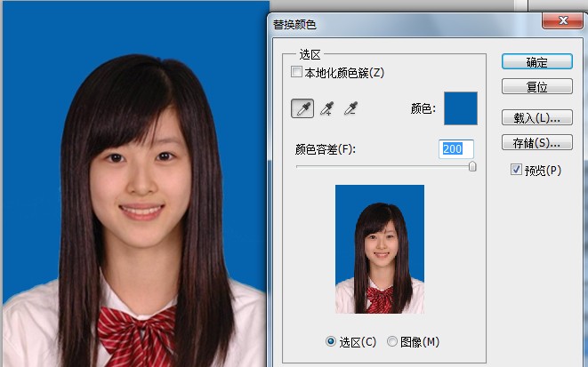Viewport: 588px width, 367px height.
Task: Close the 替换颜色 dialog
Action: (x=562, y=20)
